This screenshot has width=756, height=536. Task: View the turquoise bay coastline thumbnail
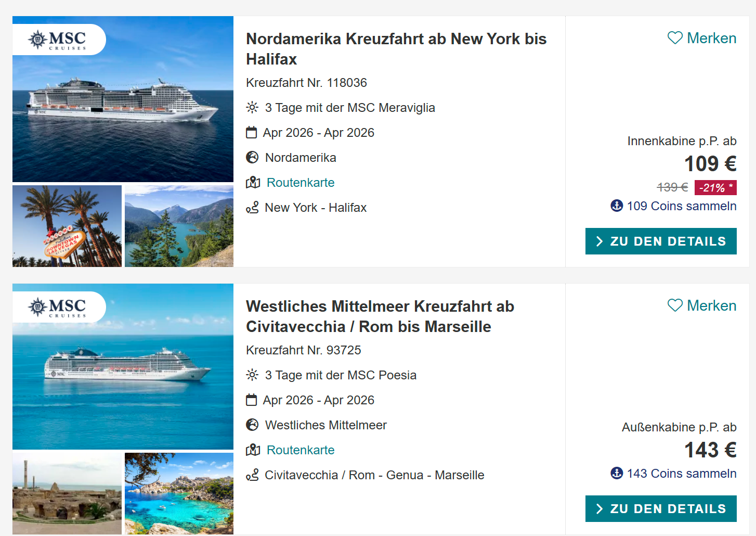(x=179, y=493)
